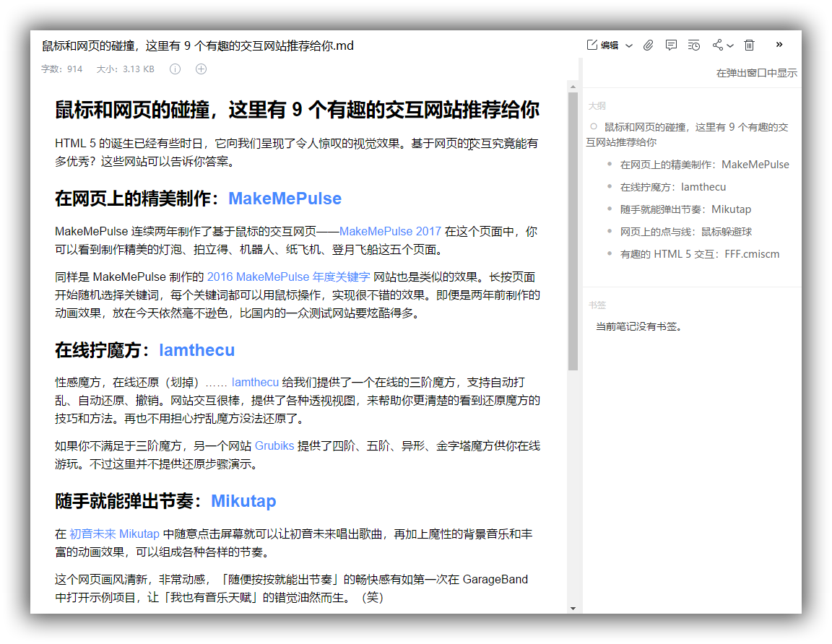This screenshot has height=644, width=832.
Task: Follow the 初音未来 Mikutap link
Action: point(114,534)
